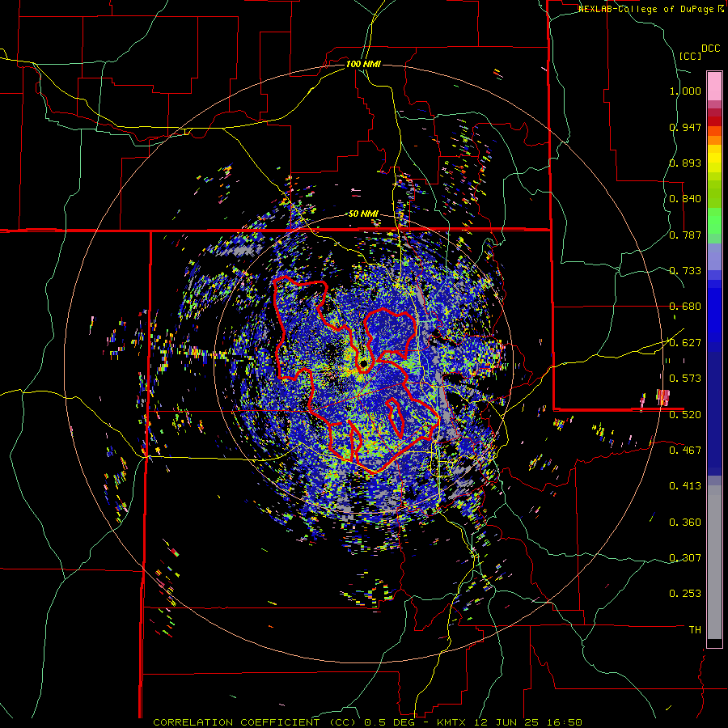
Task: Click the 0.253 value on the color scale
Action: tap(685, 594)
